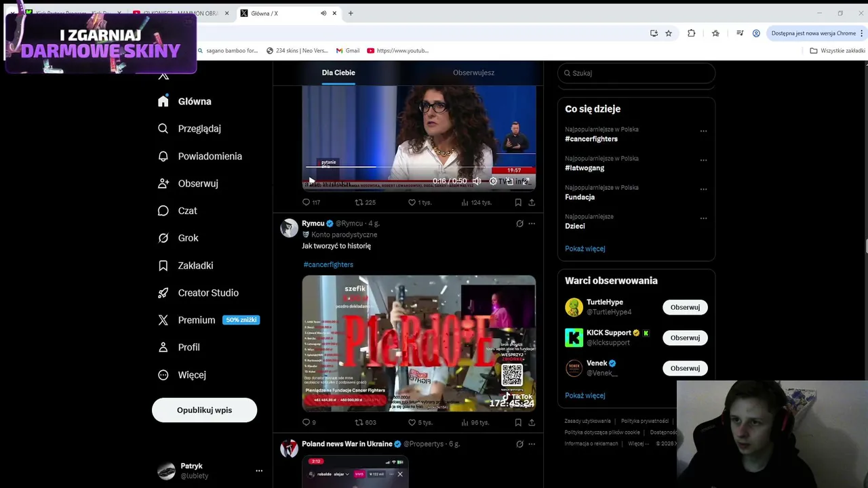Open the Poland news War in Ukraine profile name

347,444
